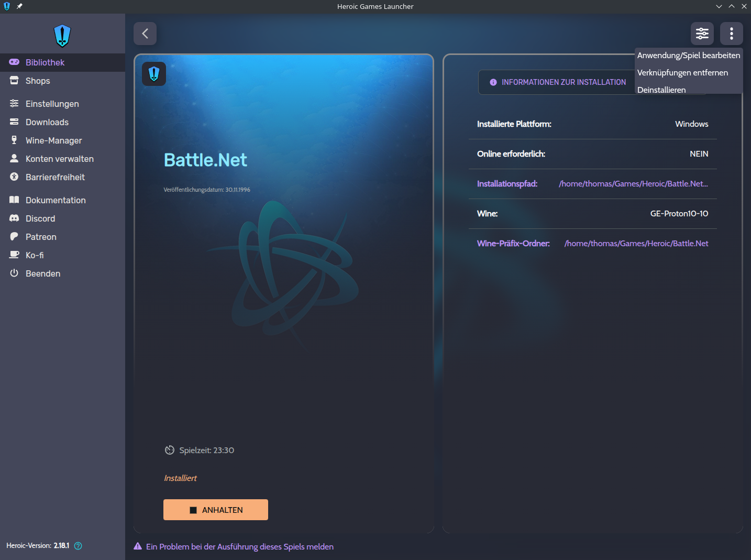Open the Installationspfad folder link

click(x=633, y=184)
